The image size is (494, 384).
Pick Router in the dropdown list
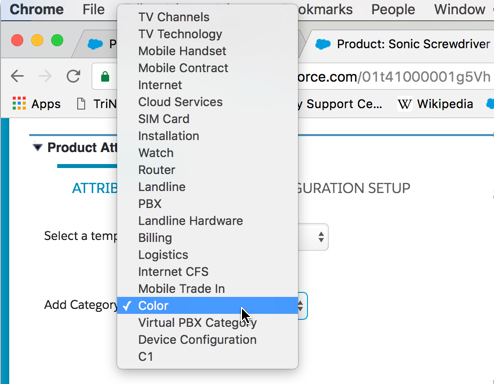click(x=207, y=170)
